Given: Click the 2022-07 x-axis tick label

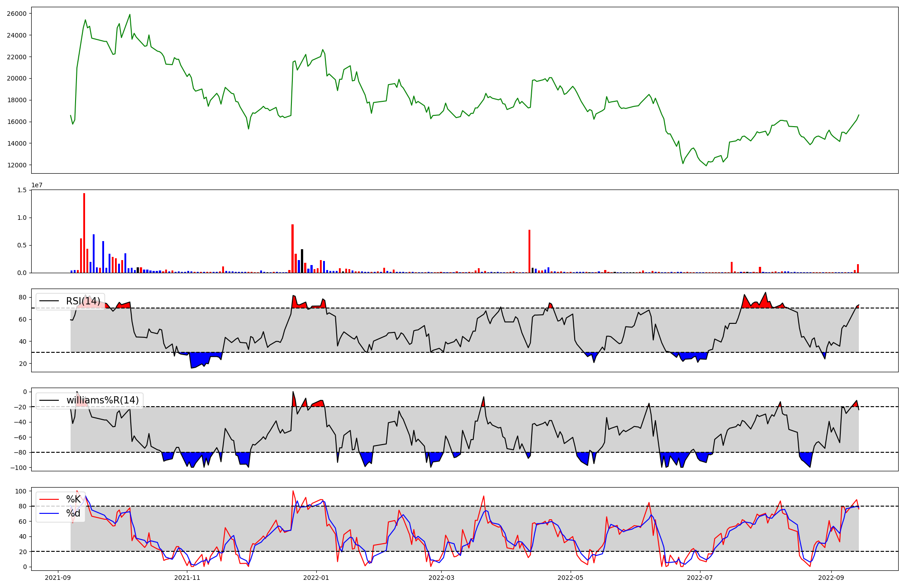Looking at the screenshot, I should click(700, 578).
